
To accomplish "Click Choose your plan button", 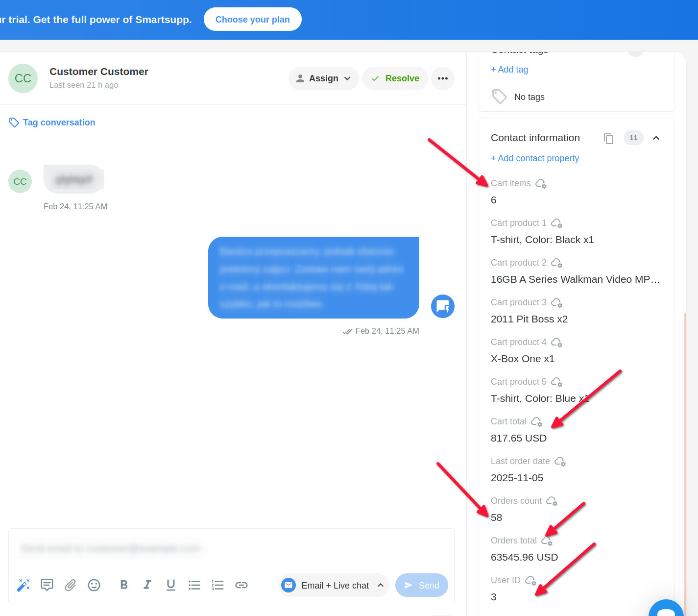I will (x=253, y=20).
